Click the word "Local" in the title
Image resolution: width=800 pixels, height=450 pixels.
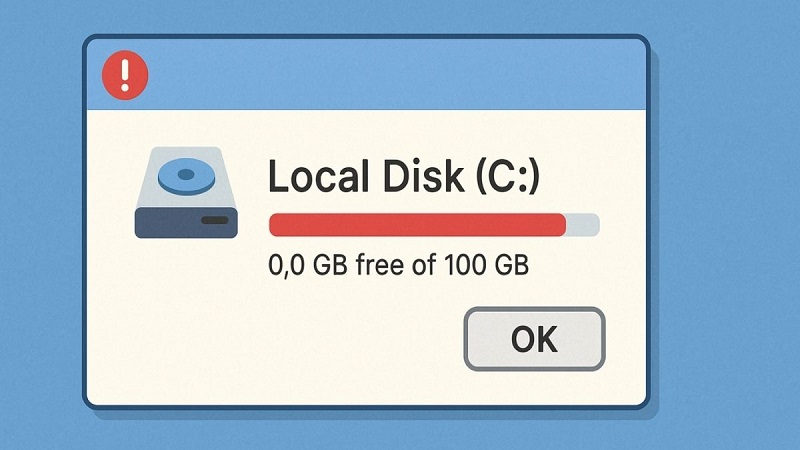(x=315, y=177)
